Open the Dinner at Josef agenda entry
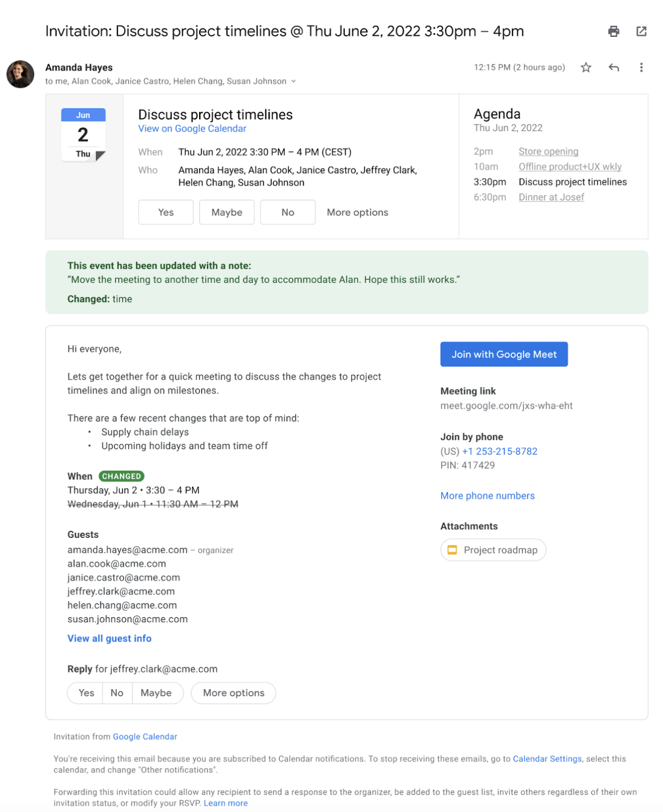 pyautogui.click(x=551, y=197)
